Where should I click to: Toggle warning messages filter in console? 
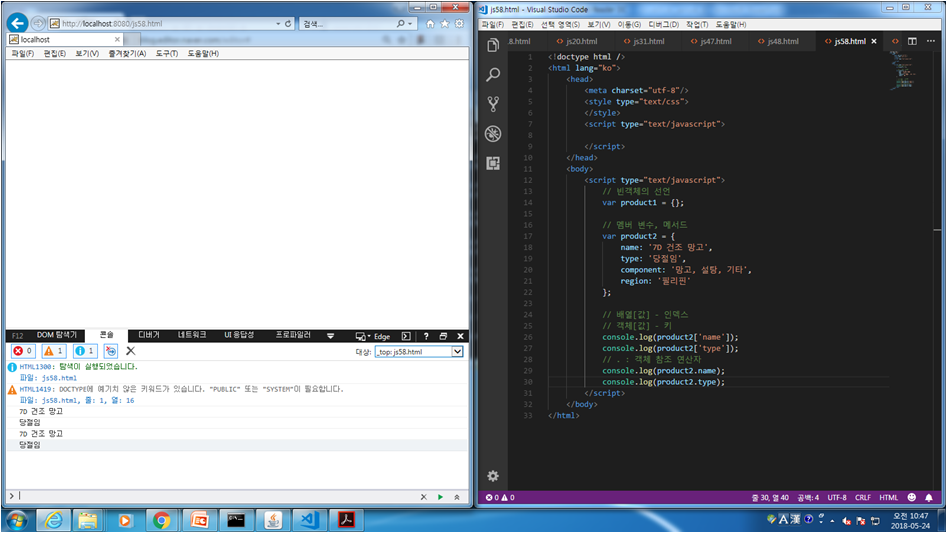(54, 351)
